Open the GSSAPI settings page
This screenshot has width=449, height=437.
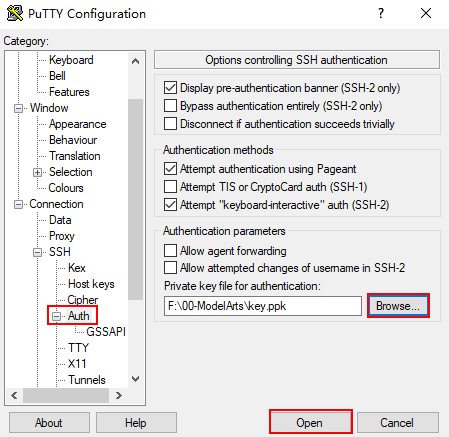(x=106, y=332)
